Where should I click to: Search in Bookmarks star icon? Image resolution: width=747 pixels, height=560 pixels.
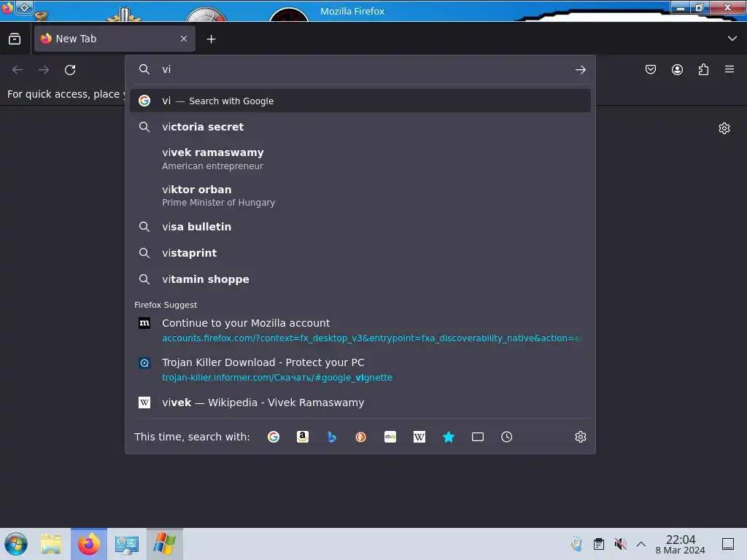[x=449, y=437]
